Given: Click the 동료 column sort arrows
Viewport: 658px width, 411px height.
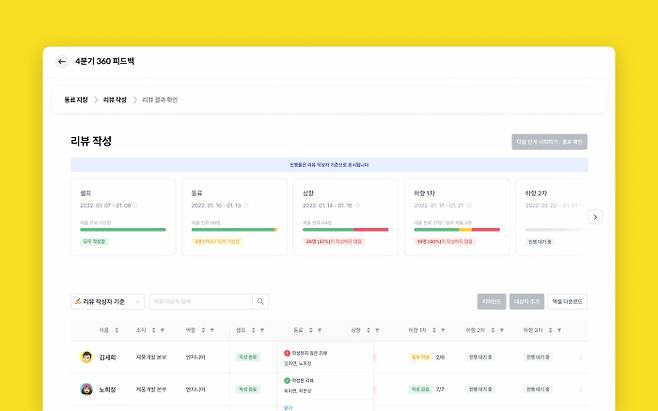Looking at the screenshot, I should [x=311, y=330].
